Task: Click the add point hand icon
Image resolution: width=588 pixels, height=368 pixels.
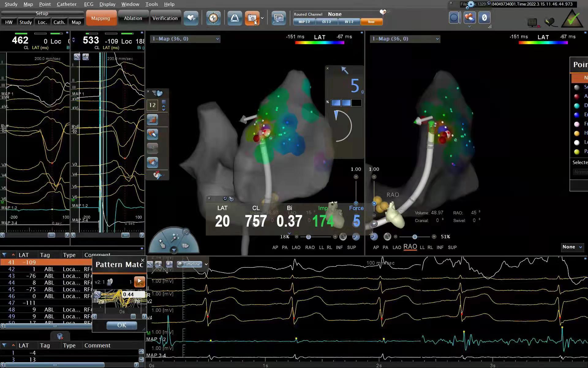Action: pyautogui.click(x=162, y=244)
